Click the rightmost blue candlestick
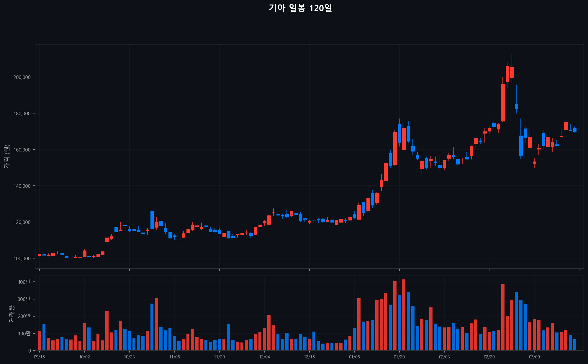The image size is (588, 364). coord(575,130)
